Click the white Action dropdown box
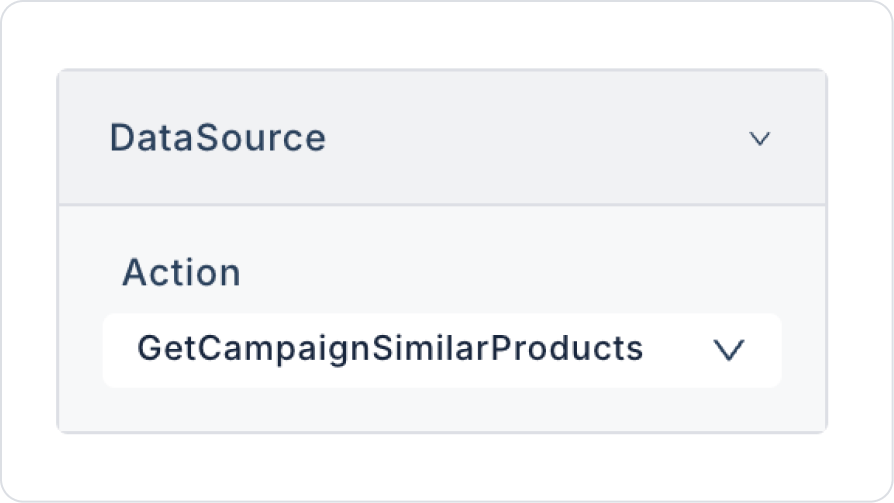Screen dimensions: 894x503 (441, 349)
